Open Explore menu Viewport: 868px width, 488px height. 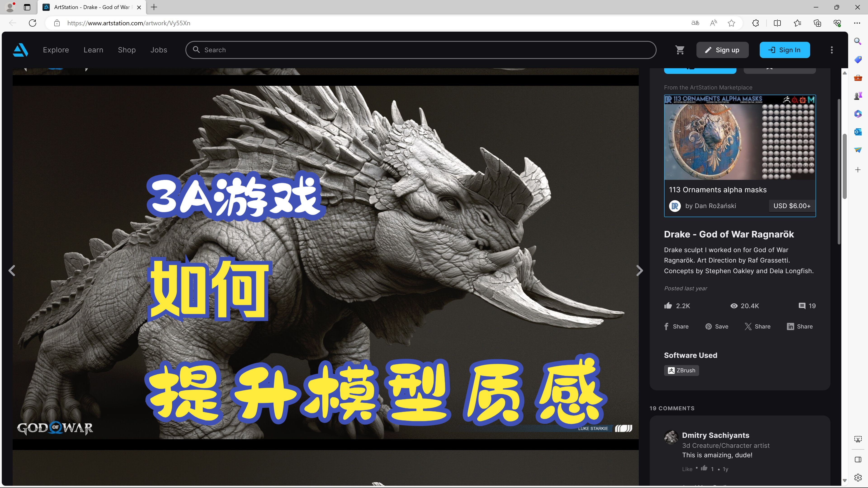[x=56, y=50]
